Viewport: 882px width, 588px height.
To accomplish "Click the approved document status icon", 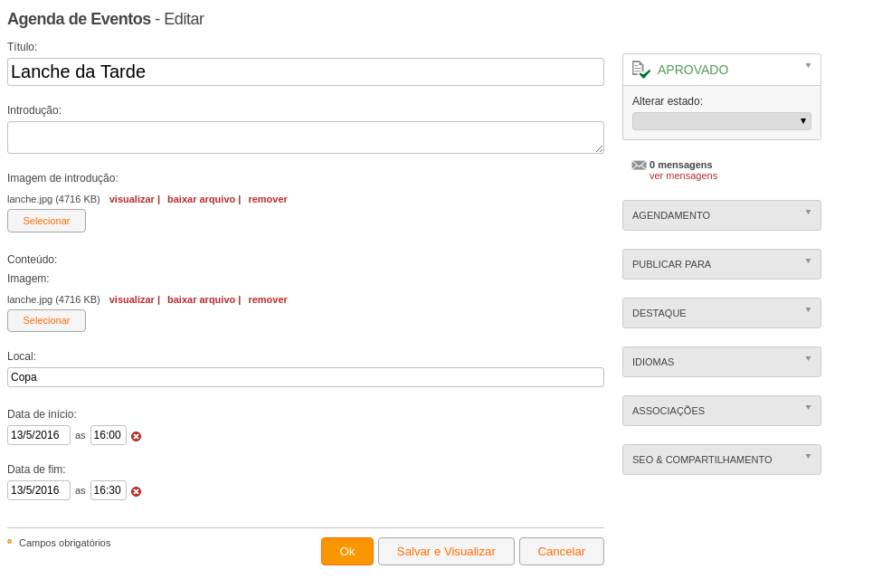I will 641,70.
